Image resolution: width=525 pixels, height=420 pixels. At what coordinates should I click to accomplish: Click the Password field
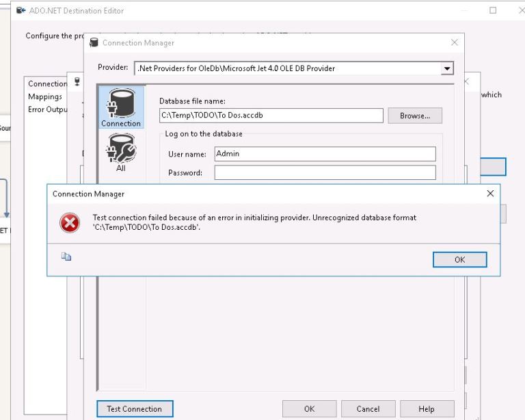click(325, 172)
